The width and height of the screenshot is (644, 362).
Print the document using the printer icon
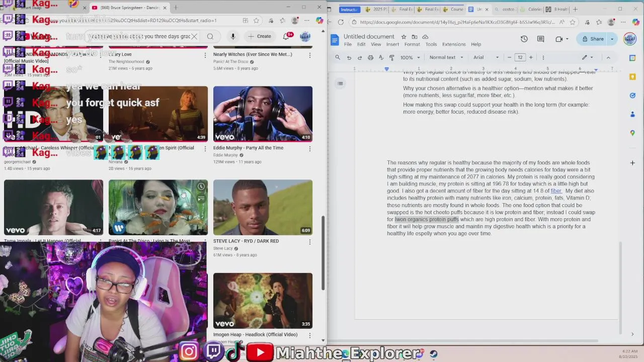point(370,57)
